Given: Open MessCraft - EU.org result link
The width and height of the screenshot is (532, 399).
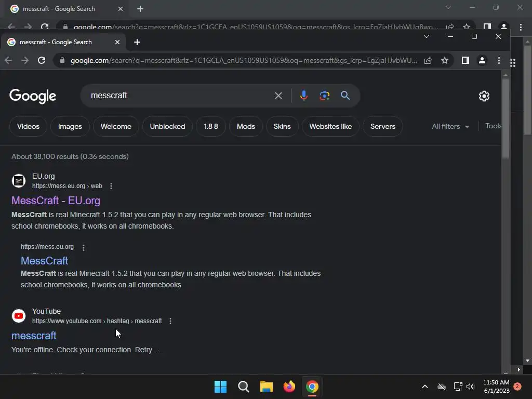Looking at the screenshot, I should [x=56, y=201].
